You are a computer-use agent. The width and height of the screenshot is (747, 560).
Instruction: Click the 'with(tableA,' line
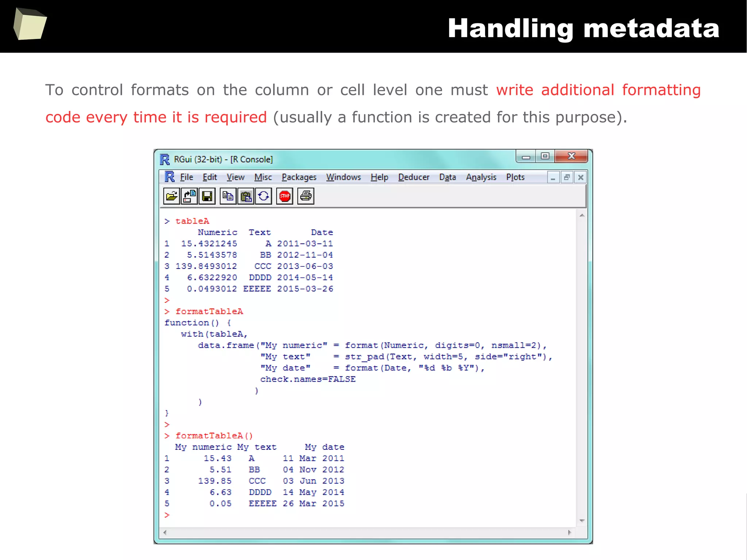coord(214,334)
